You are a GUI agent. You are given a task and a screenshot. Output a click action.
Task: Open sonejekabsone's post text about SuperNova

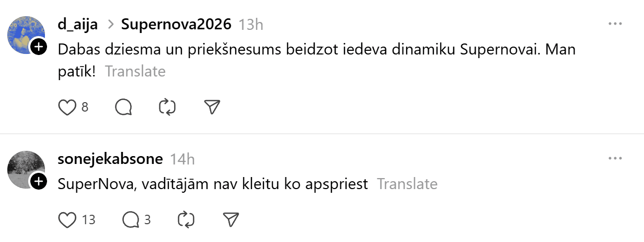click(213, 184)
